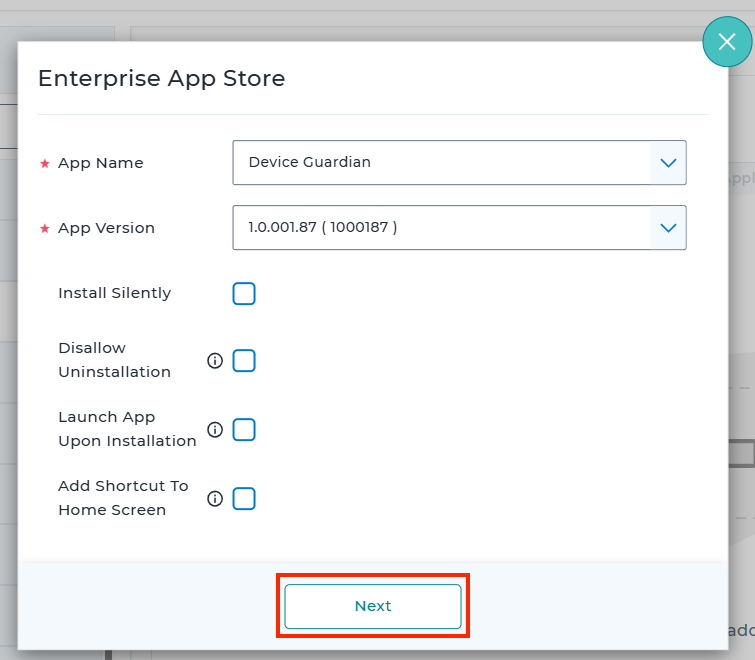Viewport: 755px width, 660px height.
Task: Click the 1.0.001.87 version text field
Action: 323,228
